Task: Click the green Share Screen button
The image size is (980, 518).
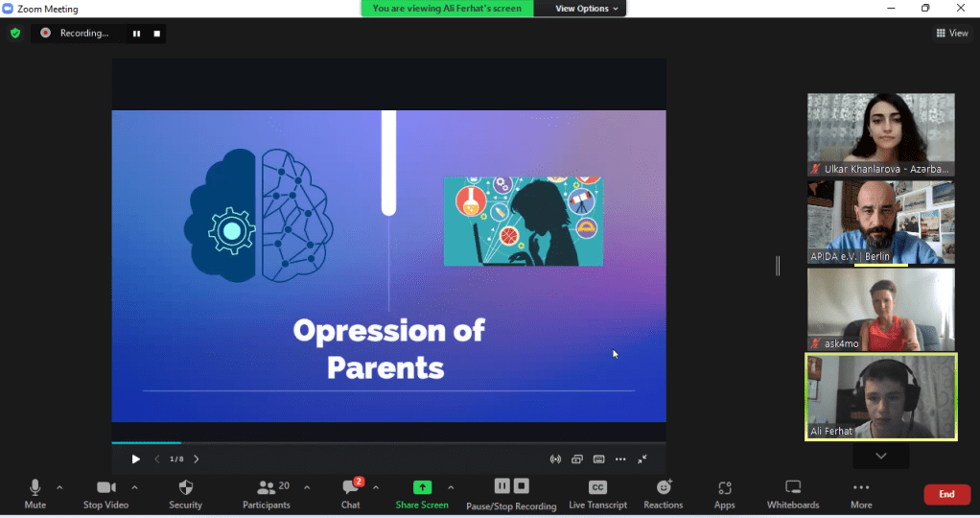Action: pos(421,493)
